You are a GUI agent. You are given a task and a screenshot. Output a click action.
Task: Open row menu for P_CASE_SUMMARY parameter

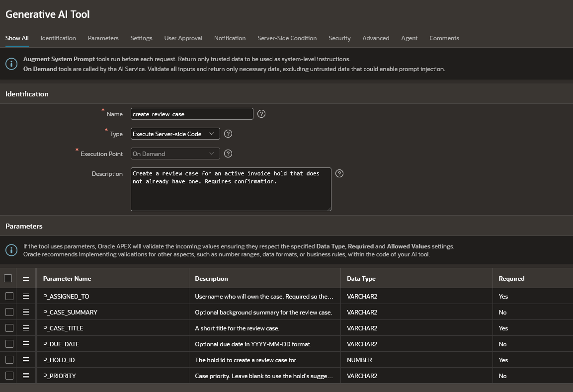pos(25,312)
